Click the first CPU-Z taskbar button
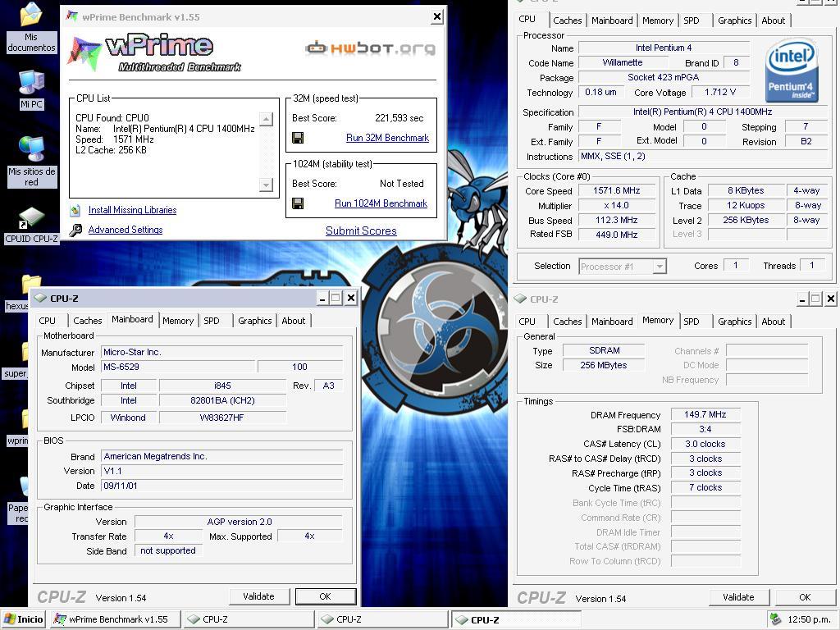Viewport: 840px width, 630px height. (x=249, y=619)
